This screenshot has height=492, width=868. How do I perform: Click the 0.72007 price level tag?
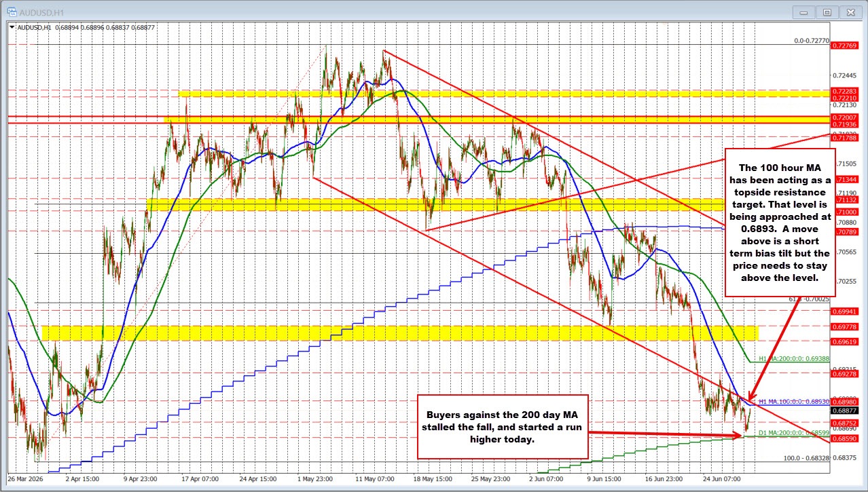[846, 117]
